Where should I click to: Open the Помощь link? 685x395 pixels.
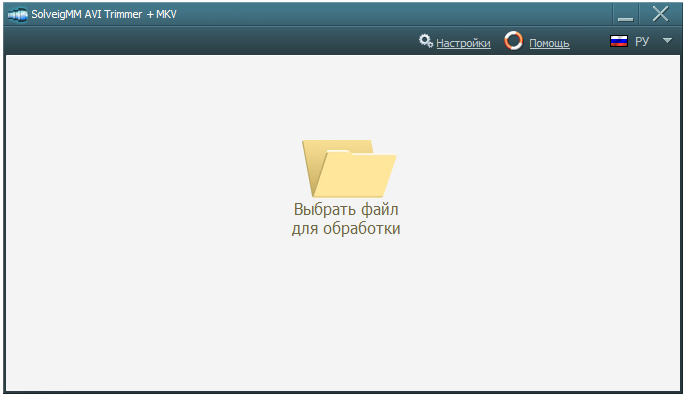point(549,43)
